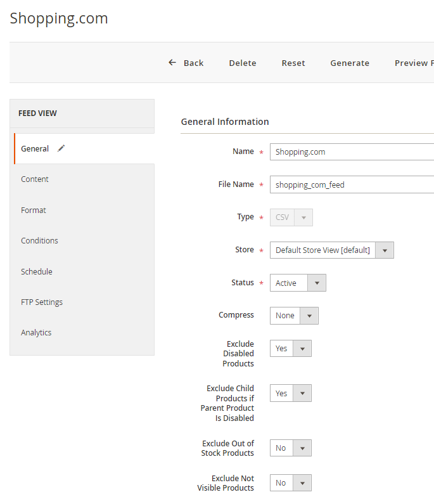434x504 pixels.
Task: Toggle Exclude Out of Stock Products selector
Action: tap(290, 448)
